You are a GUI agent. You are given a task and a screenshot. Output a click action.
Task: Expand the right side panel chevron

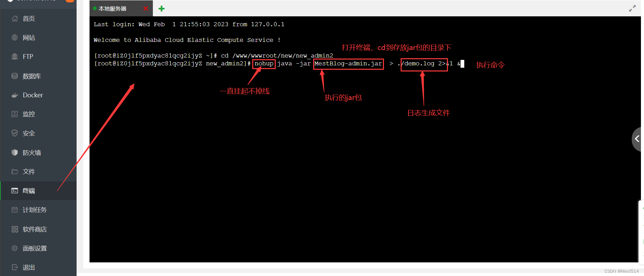(637, 139)
